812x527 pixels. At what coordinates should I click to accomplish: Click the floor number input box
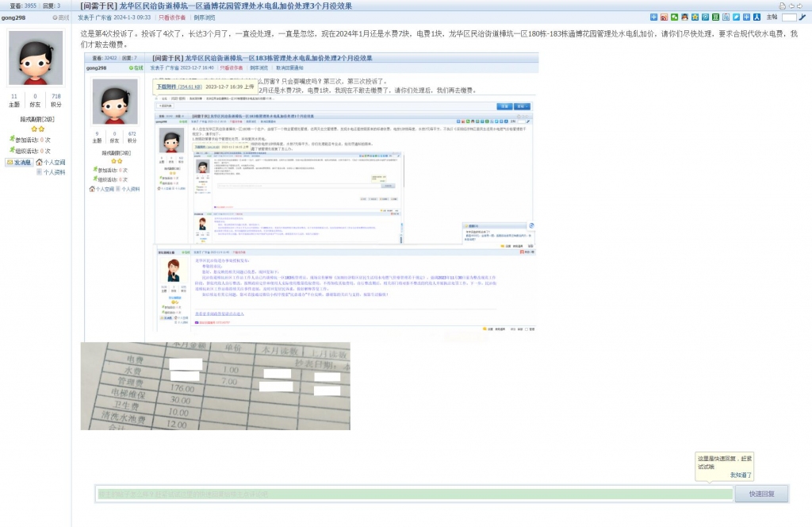pos(789,17)
